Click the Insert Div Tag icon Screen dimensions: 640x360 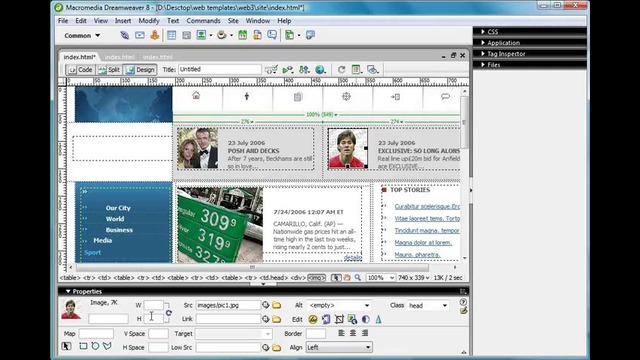(187, 36)
